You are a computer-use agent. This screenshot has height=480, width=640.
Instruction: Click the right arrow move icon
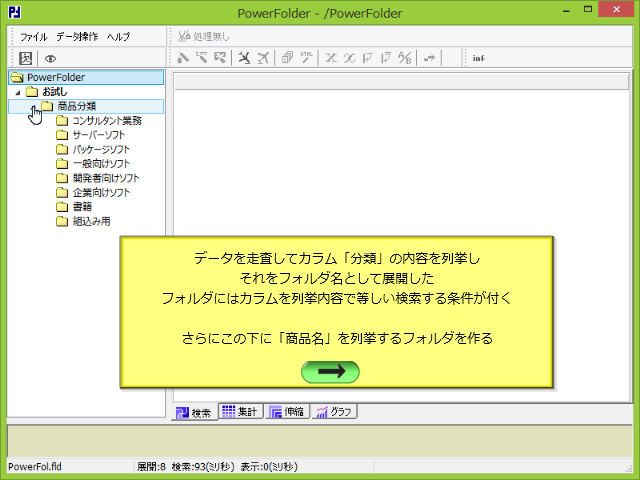pyautogui.click(x=429, y=58)
